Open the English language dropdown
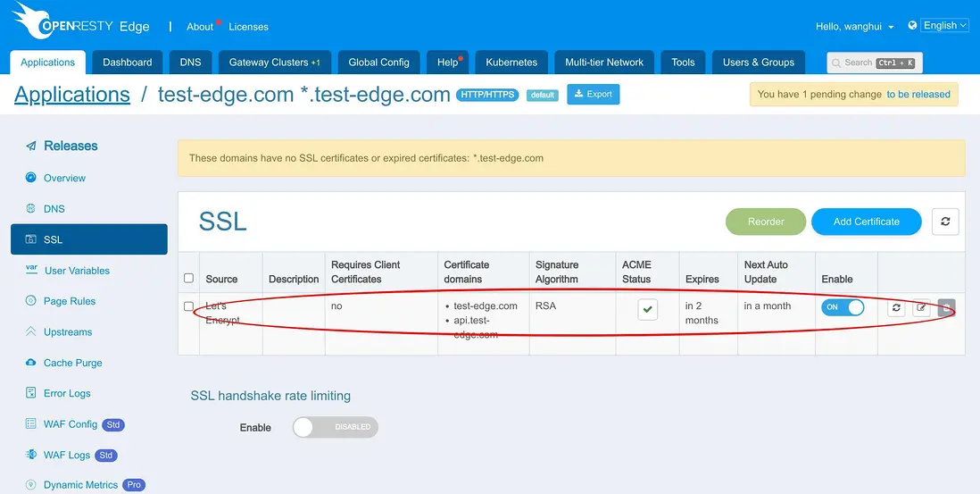Viewport: 980px width, 494px height. coord(945,26)
